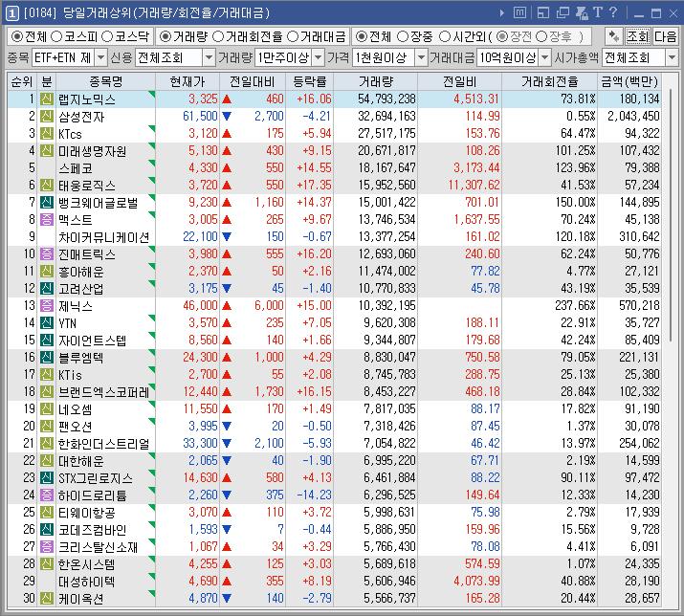The height and width of the screenshot is (616, 684).
Task: Click the T font size icon
Action: [x=598, y=12]
